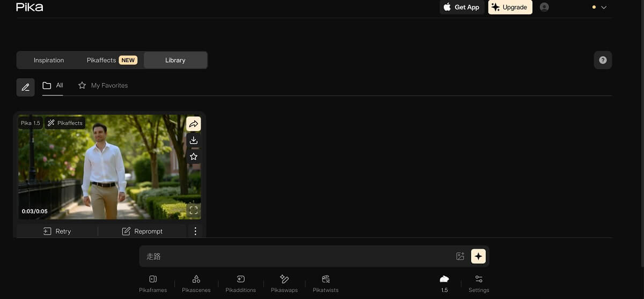Select Pikadditions tool

pos(240,283)
